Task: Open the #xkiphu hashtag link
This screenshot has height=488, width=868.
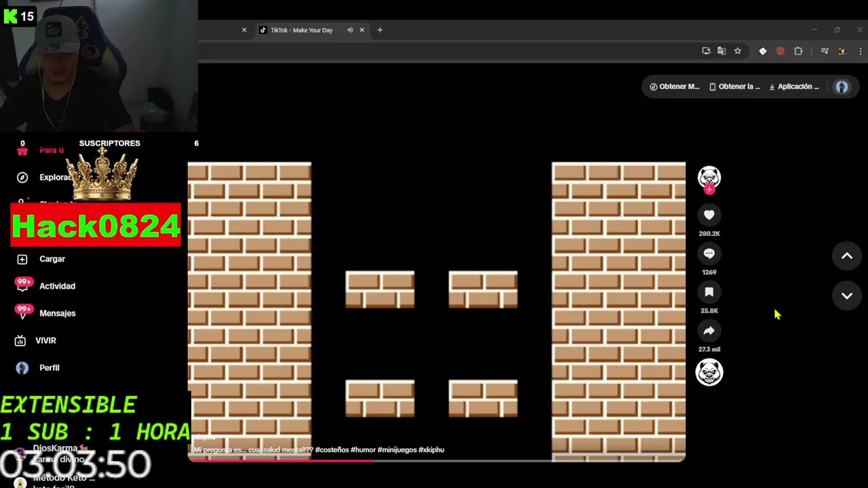Action: [431, 449]
